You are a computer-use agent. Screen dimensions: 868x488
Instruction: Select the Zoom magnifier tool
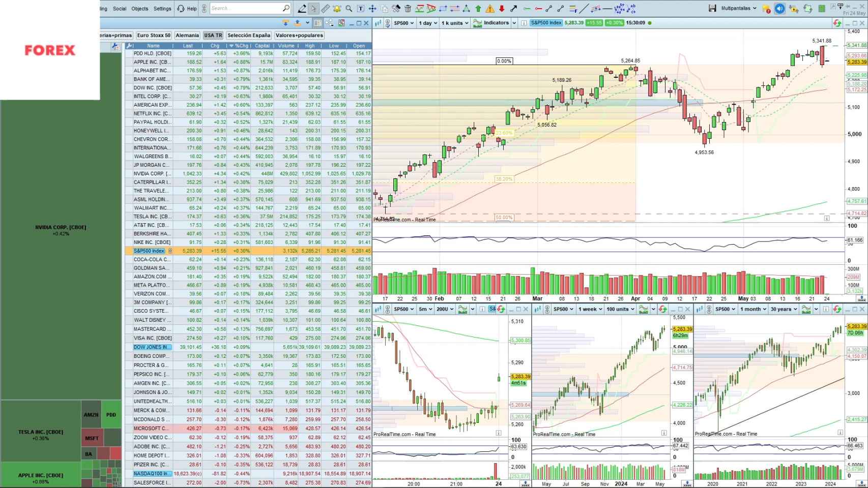coord(349,8)
